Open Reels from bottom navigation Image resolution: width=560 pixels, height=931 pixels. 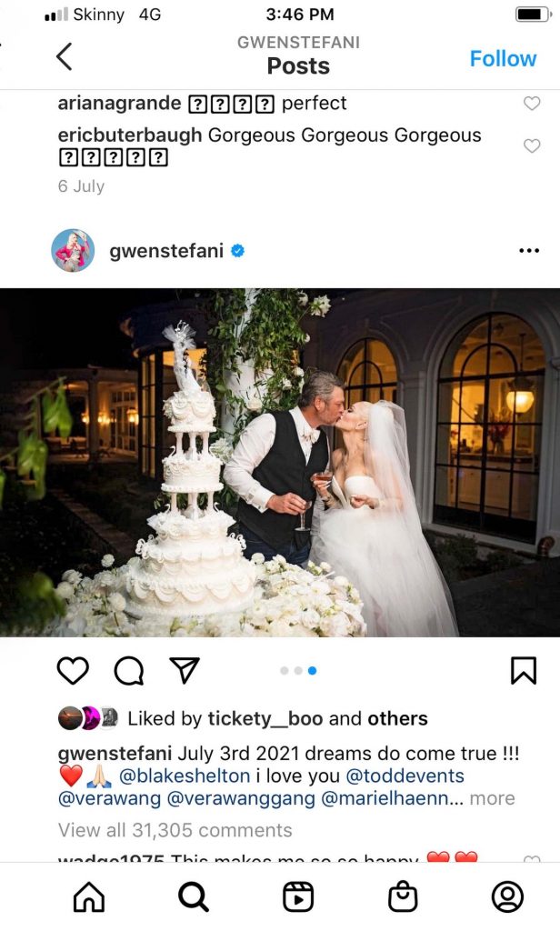point(298,896)
